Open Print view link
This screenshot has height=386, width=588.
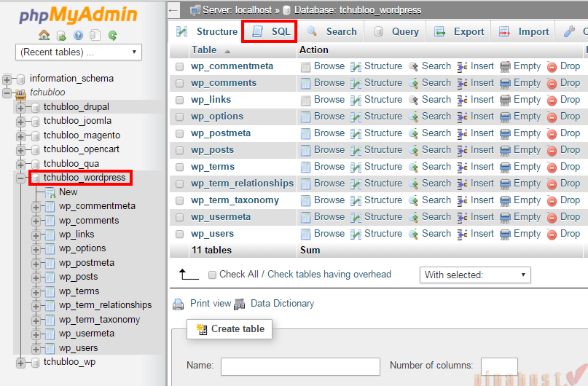pyautogui.click(x=211, y=303)
